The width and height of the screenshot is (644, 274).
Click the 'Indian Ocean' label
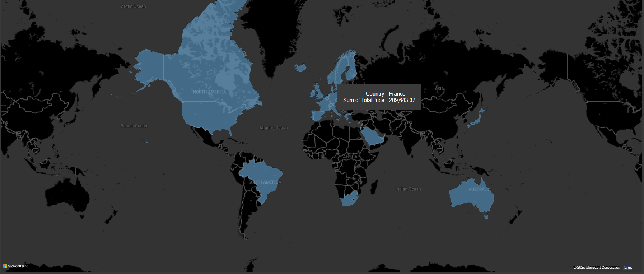(408, 189)
